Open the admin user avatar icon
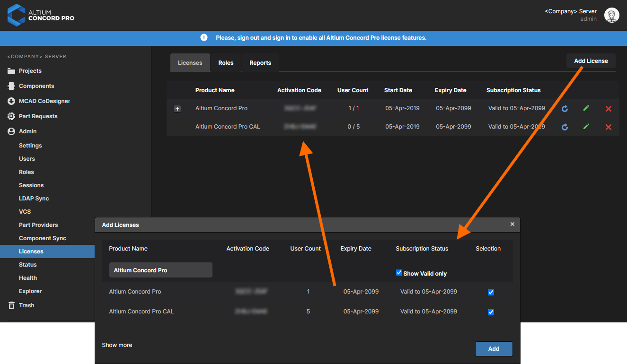This screenshot has width=627, height=364. 611,15
